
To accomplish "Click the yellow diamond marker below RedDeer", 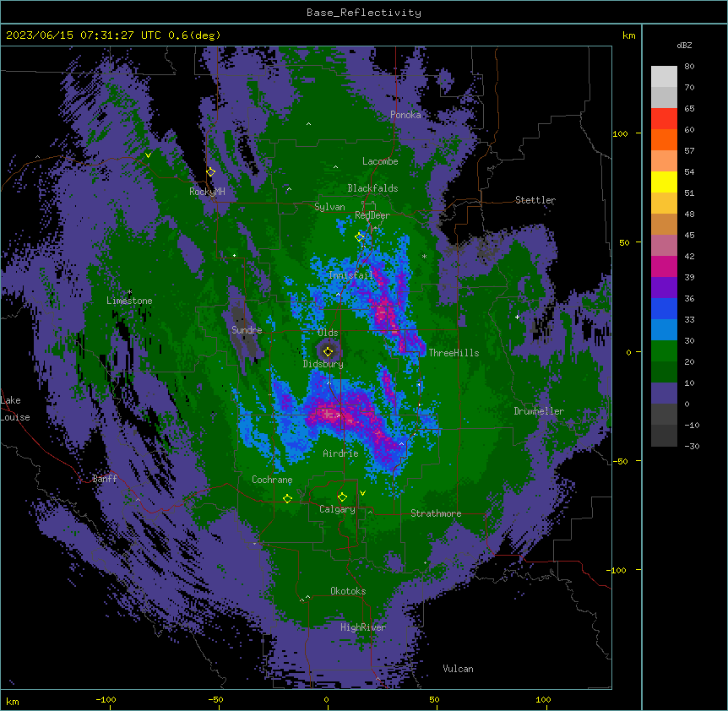I will point(360,237).
